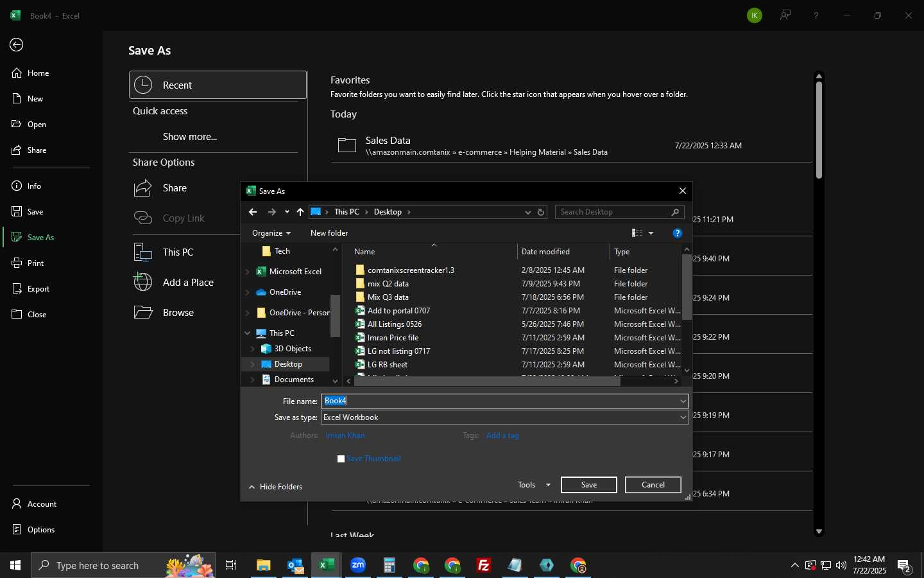
Task: Select the All Listings 0526 file
Action: (395, 324)
